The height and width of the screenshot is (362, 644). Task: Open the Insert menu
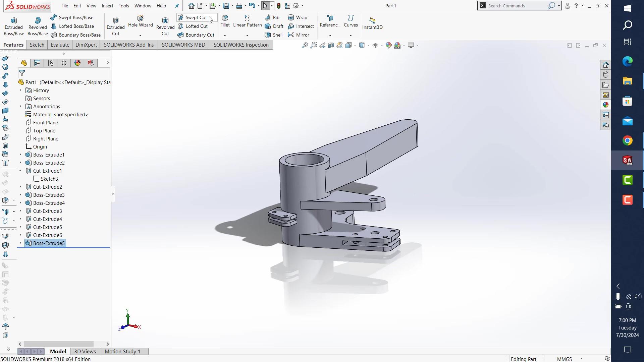click(x=107, y=6)
